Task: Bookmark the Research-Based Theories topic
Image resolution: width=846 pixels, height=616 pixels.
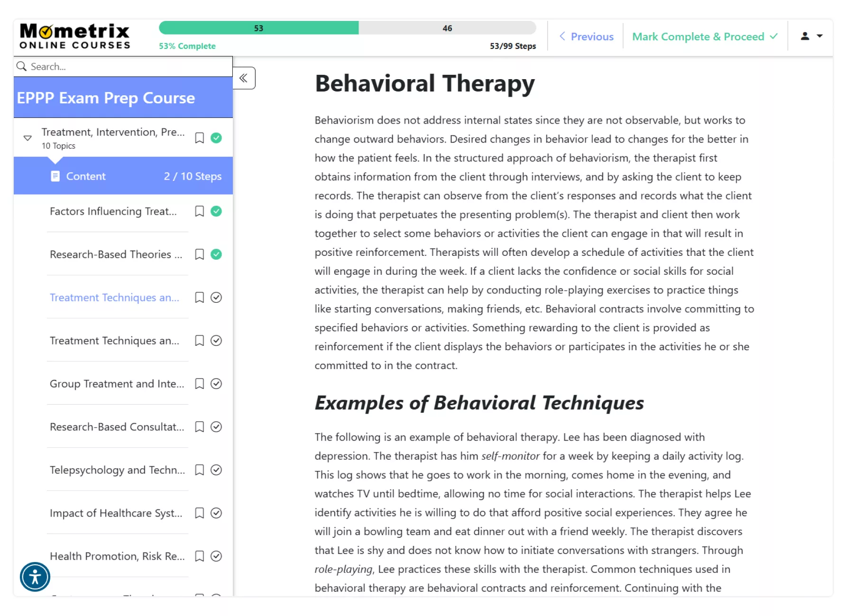Action: click(x=200, y=254)
